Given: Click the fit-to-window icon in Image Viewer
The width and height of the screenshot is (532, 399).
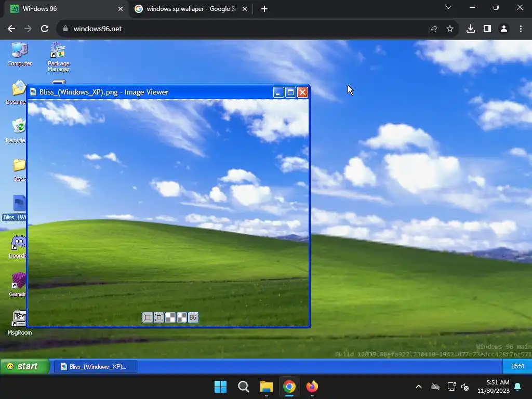Looking at the screenshot, I should point(147,317).
